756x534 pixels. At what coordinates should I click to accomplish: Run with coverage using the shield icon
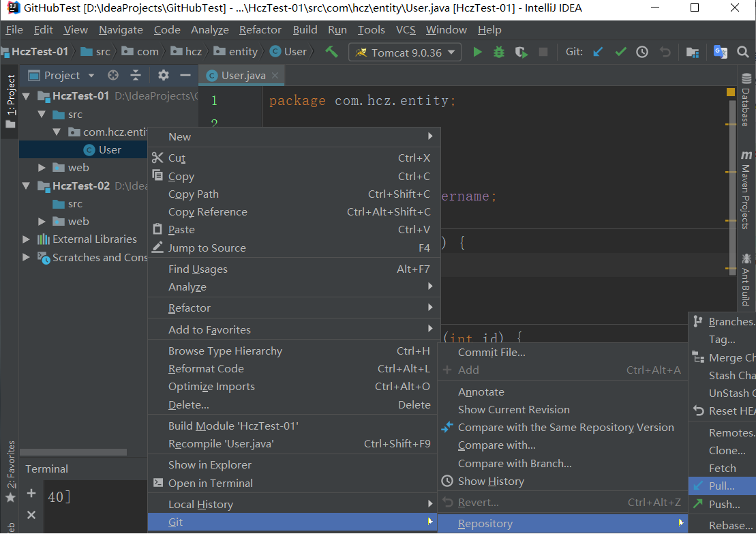tap(521, 52)
